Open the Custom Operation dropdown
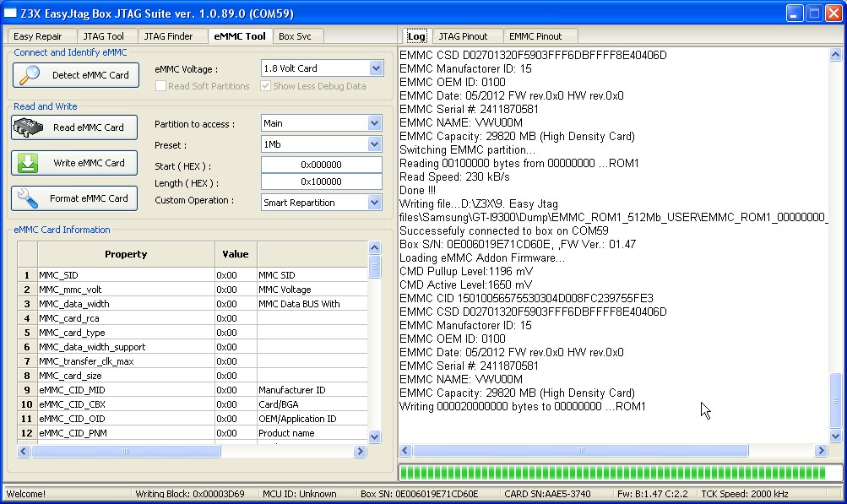Viewport: 847px width, 504px height. (x=374, y=203)
